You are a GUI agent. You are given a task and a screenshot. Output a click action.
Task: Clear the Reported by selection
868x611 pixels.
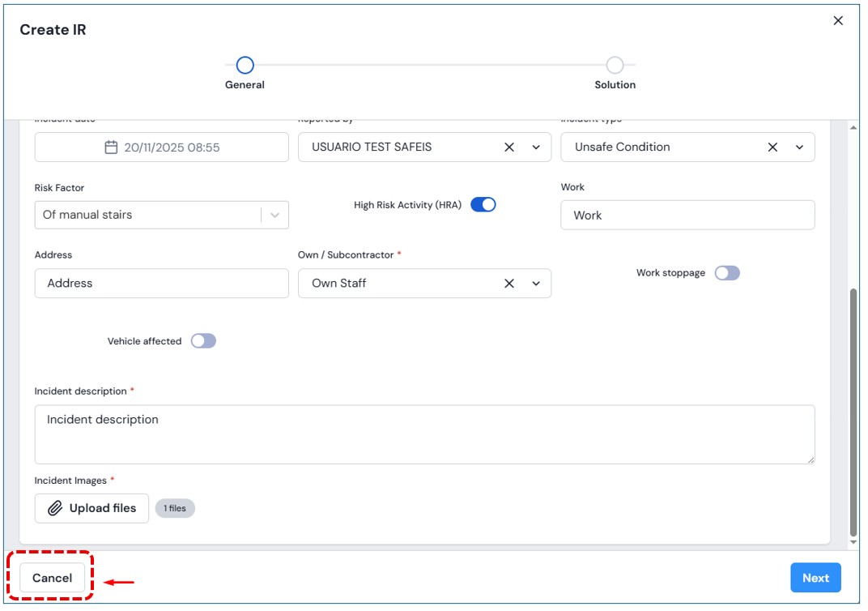pos(509,147)
